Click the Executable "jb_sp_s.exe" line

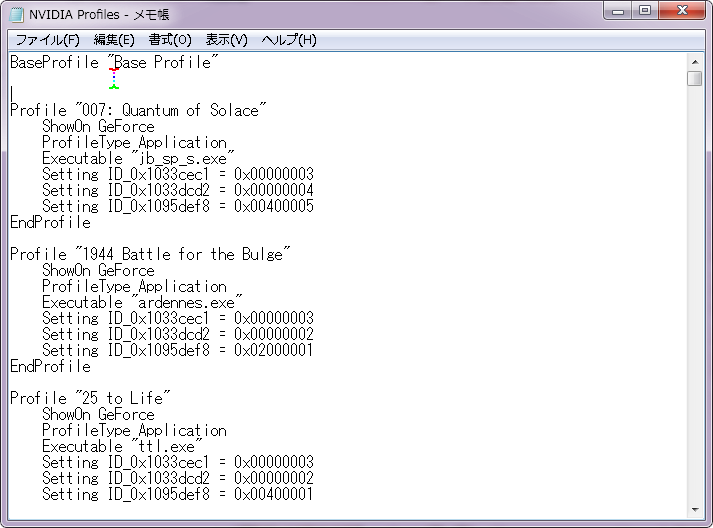pyautogui.click(x=138, y=158)
